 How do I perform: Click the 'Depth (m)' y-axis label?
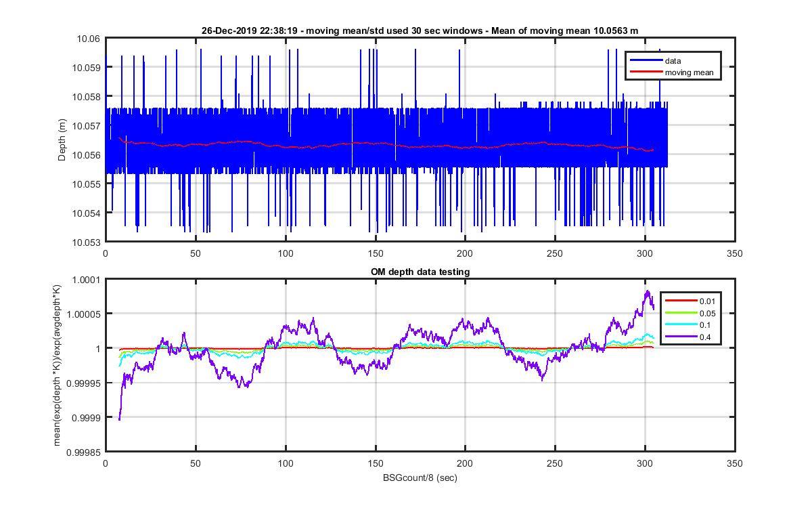point(62,140)
